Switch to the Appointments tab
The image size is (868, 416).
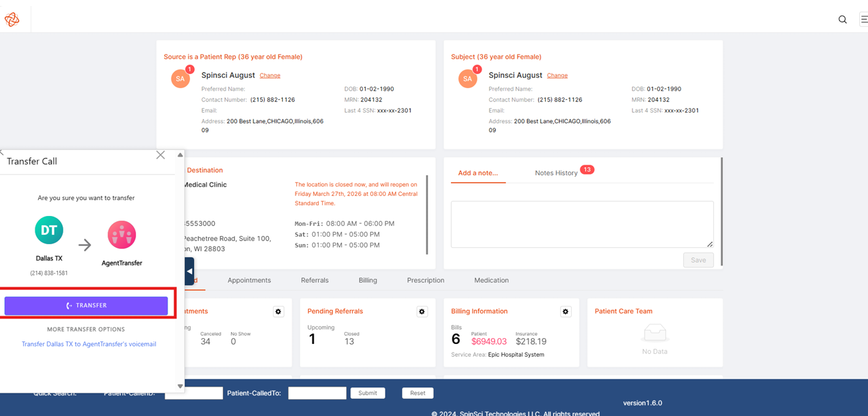(x=249, y=280)
